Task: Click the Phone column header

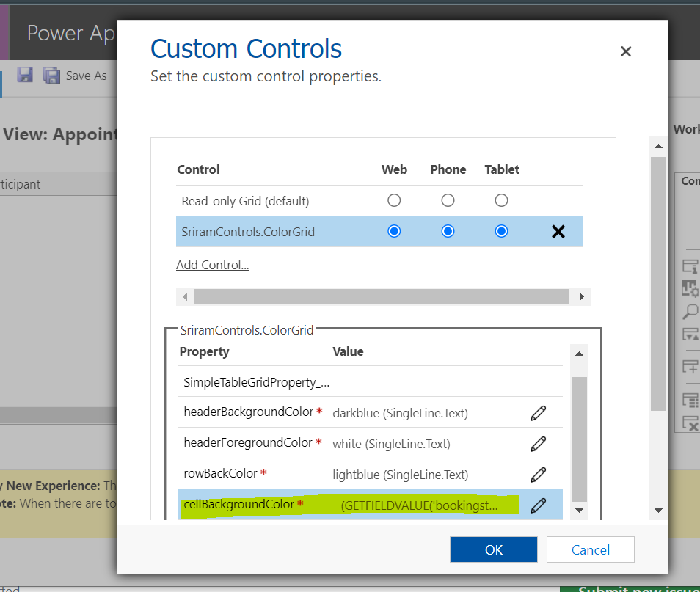Action: point(448,169)
